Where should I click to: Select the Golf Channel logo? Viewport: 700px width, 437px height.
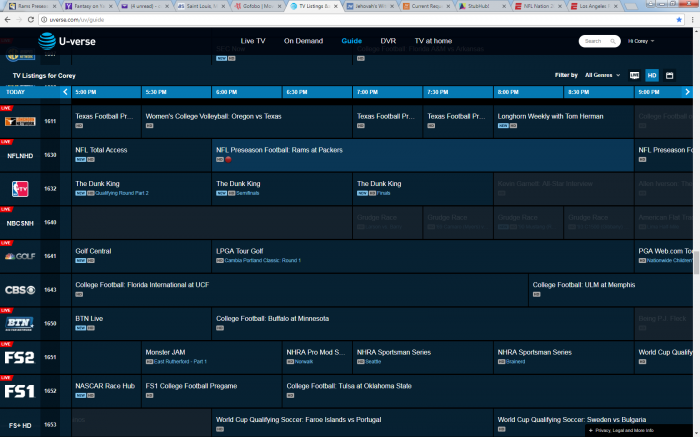click(20, 256)
